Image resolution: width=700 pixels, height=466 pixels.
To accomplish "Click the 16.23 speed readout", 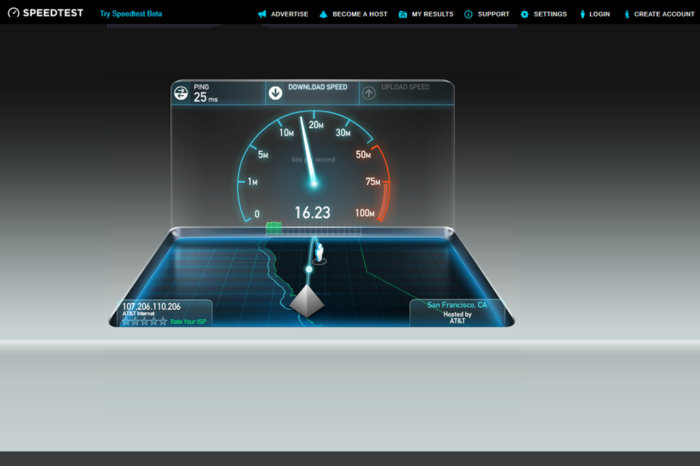I will click(x=311, y=212).
